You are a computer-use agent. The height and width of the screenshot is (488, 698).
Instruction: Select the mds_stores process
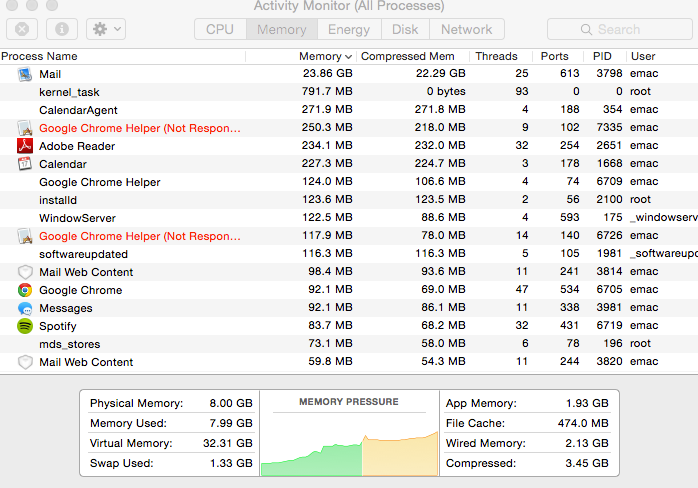click(349, 344)
